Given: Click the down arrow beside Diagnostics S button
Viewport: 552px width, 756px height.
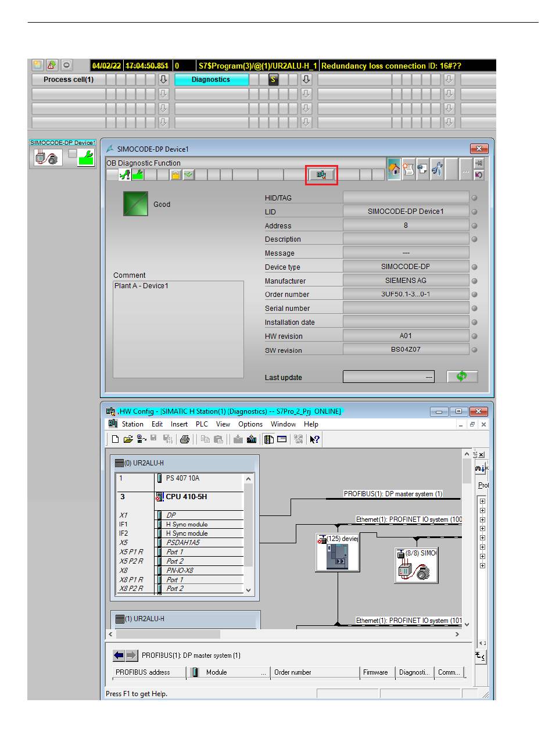Looking at the screenshot, I should click(x=306, y=80).
